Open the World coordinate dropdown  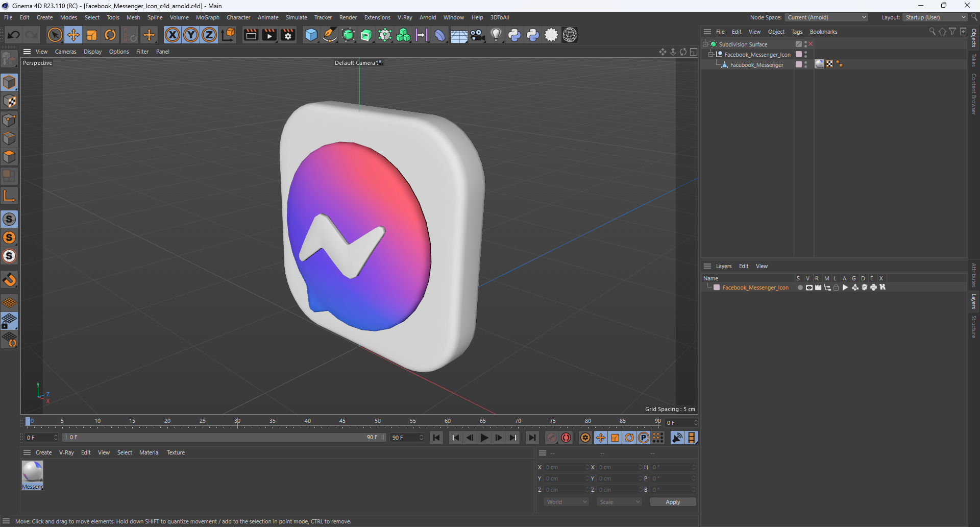pos(567,502)
